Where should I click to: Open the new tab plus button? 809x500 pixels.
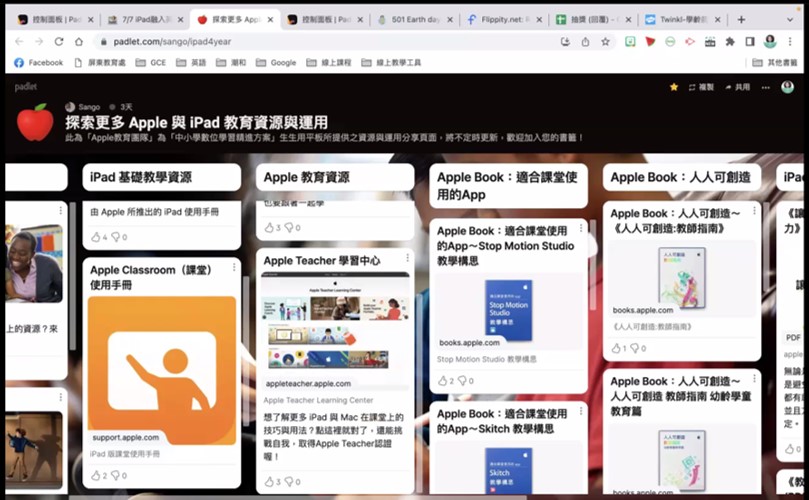click(x=741, y=20)
